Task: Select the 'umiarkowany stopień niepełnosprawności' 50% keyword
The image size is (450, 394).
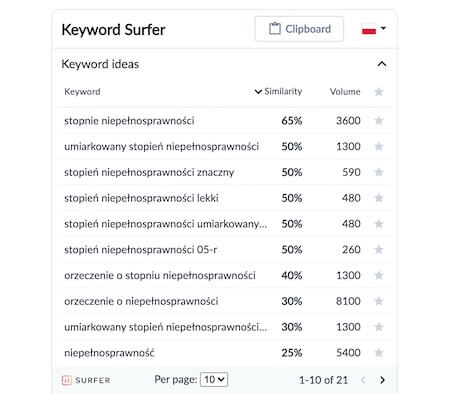Action: 161,146
